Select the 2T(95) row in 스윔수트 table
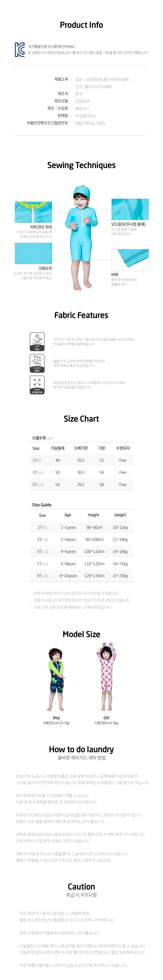The height and width of the screenshot is (980, 163). 81,460
